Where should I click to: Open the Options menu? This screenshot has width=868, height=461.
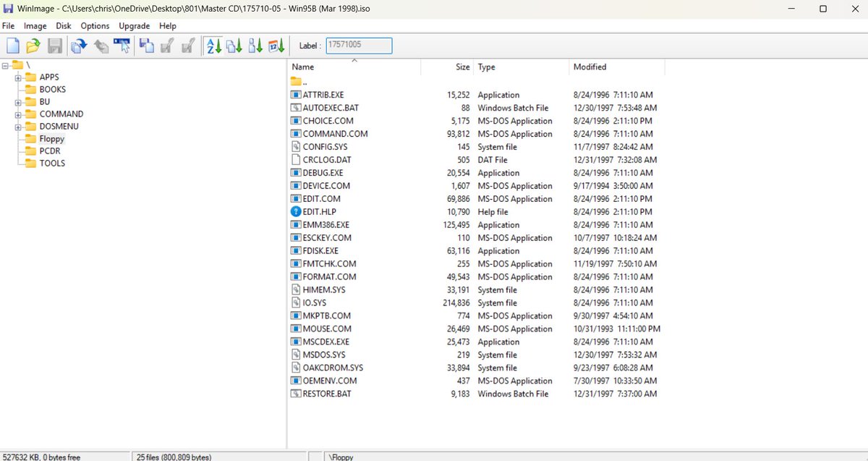pos(95,26)
